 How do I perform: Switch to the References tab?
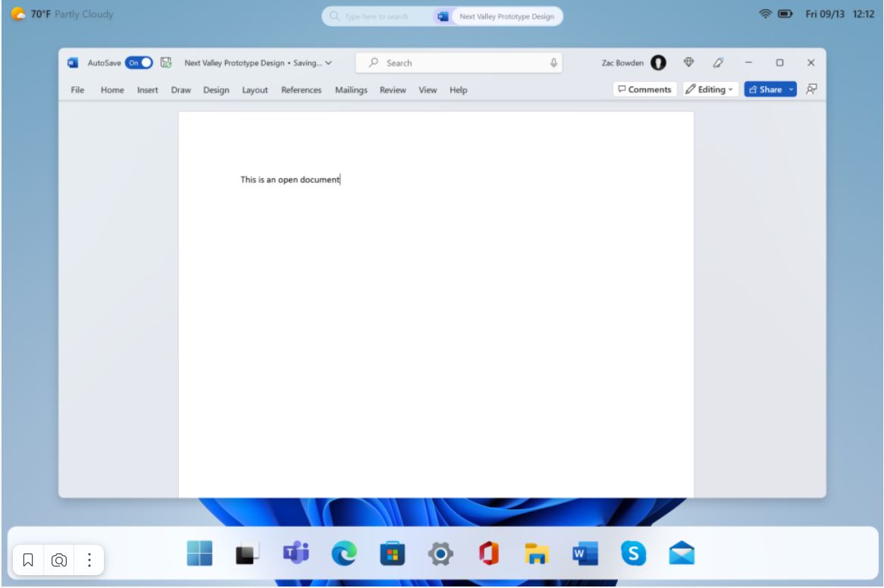pos(301,90)
